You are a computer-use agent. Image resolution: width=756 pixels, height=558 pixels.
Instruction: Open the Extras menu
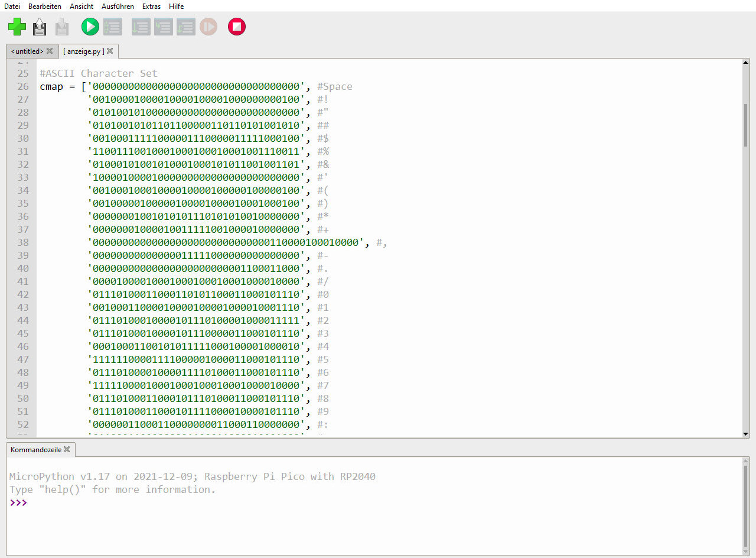tap(152, 6)
